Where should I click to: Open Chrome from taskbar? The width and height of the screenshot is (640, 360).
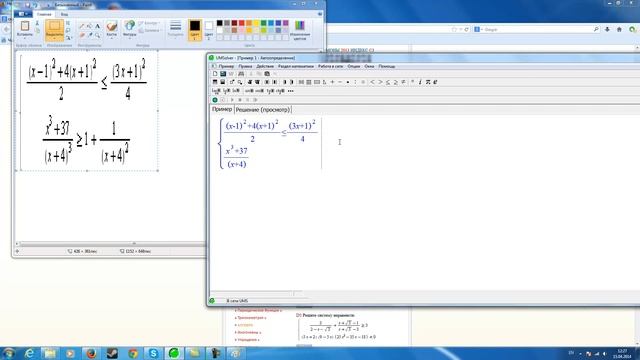pyautogui.click(x=133, y=353)
